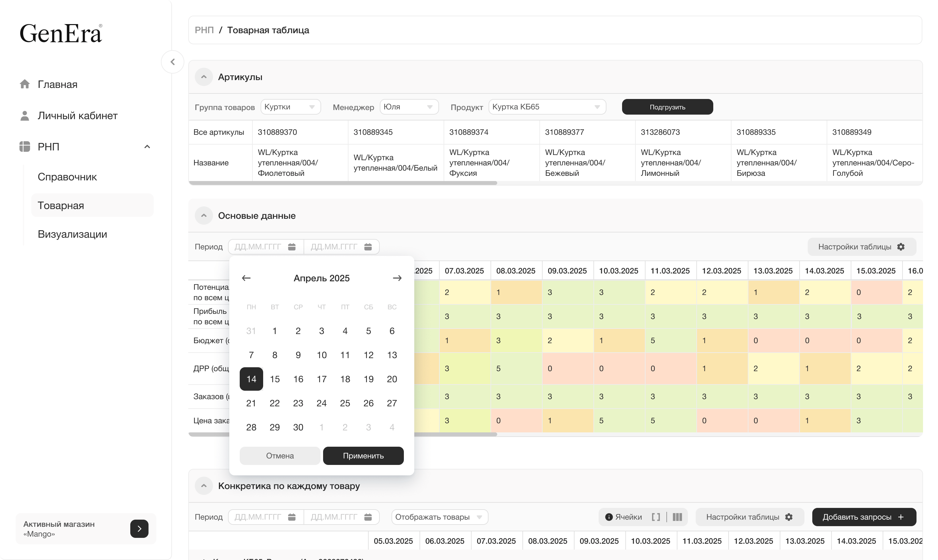Go to next month in calendar

click(x=397, y=278)
